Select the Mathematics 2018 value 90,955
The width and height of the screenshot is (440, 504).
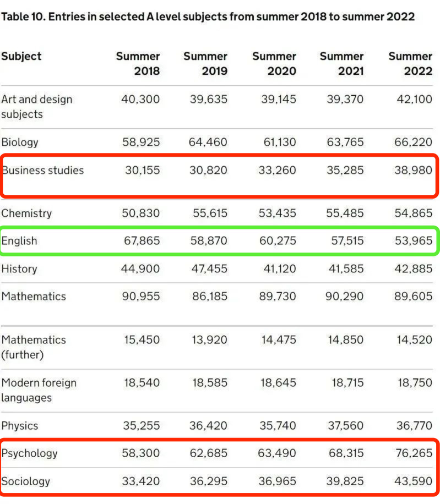tap(140, 297)
